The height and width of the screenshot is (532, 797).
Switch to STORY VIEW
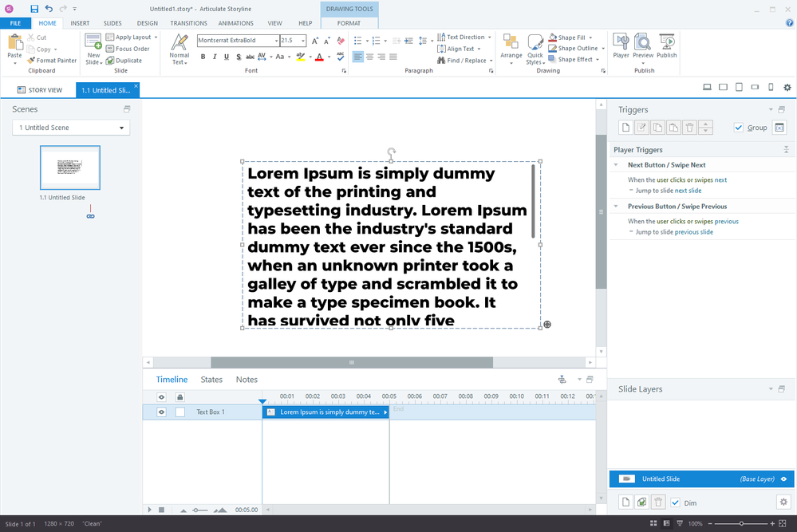[40, 90]
